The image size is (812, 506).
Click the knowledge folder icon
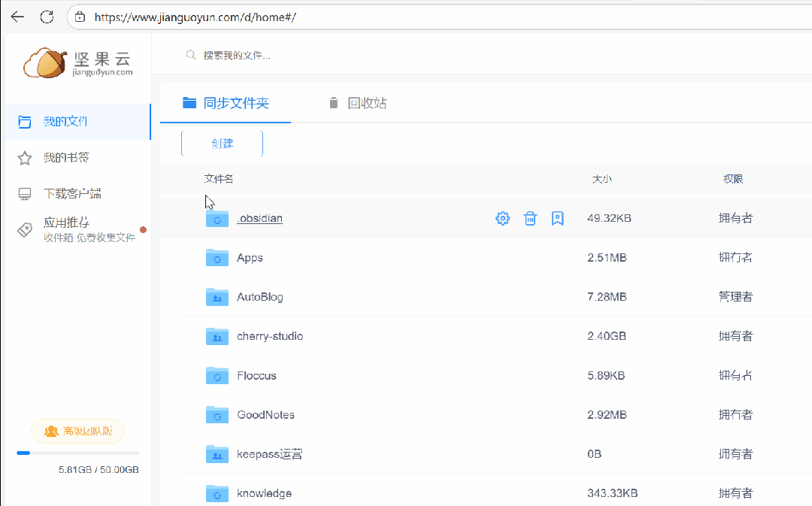click(217, 493)
